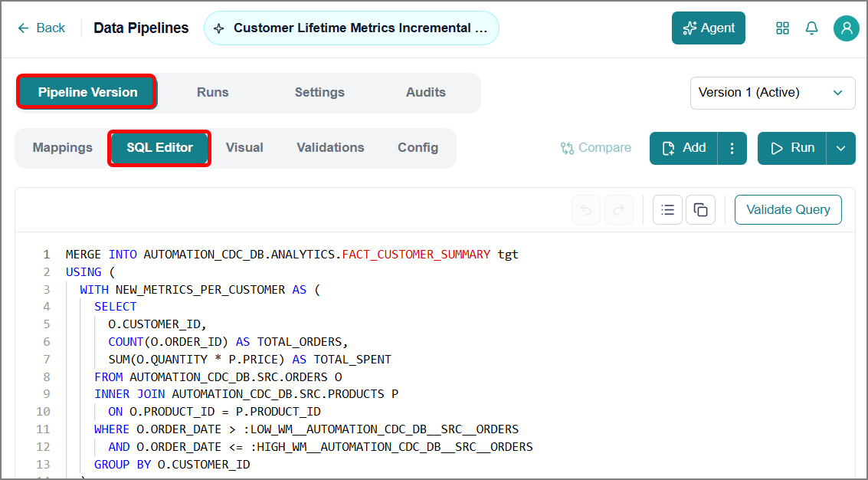The width and height of the screenshot is (868, 480).
Task: Click TOTAL_SPENT alias on line 7
Action: (352, 359)
